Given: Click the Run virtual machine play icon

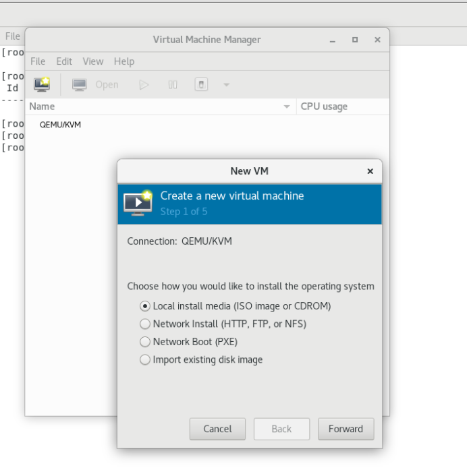Looking at the screenshot, I should (144, 85).
